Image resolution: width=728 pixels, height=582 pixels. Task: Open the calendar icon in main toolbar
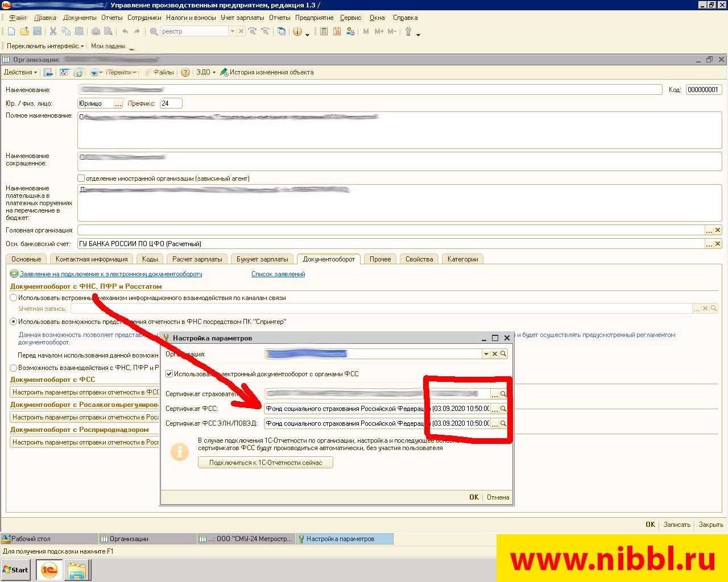[x=337, y=31]
